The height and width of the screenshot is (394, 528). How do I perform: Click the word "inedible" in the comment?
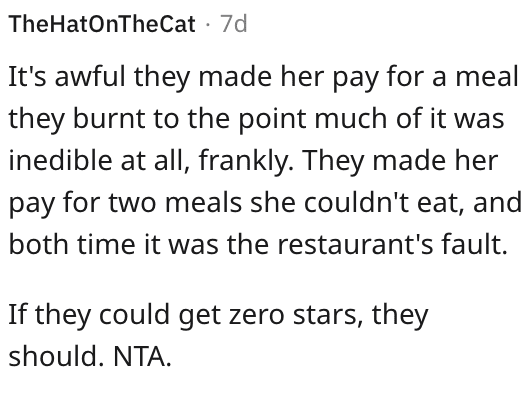pos(60,160)
